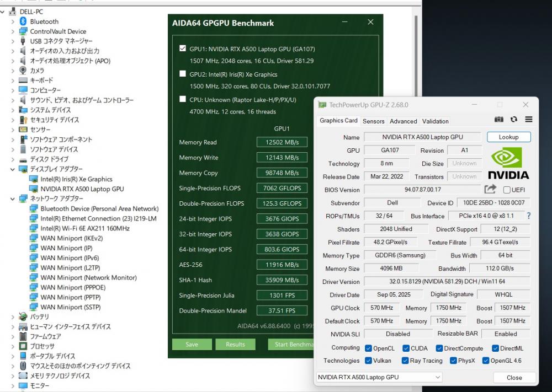Screen dimensions: 552x392
Task: Select Intel(R) Ethernet Connection I219-LM row
Action: [98, 218]
